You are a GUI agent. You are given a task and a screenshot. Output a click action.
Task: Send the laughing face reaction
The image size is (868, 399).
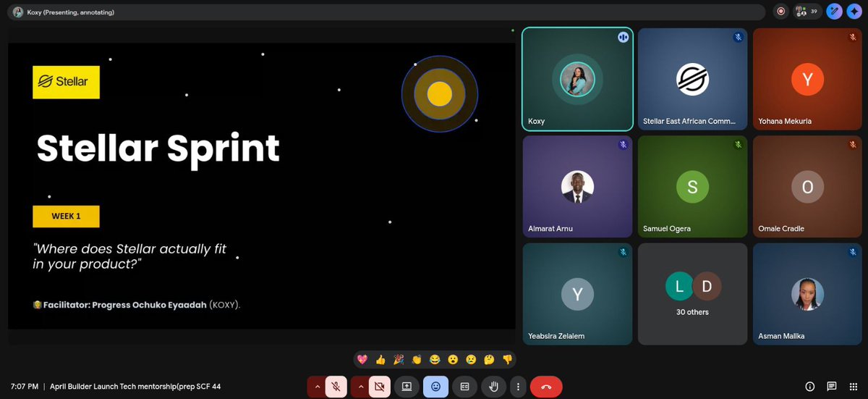[x=435, y=359]
